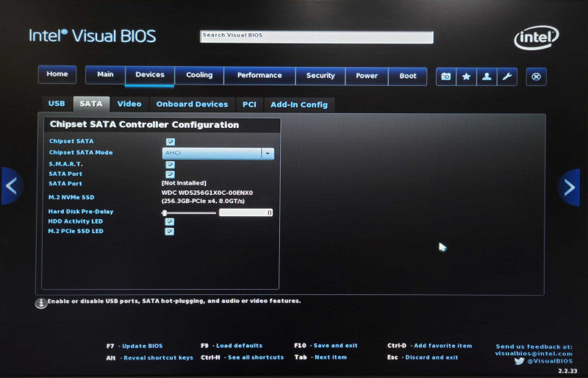Switch to the Add-In Config sub-tab
Screen dimensions: 588x378
click(x=299, y=105)
